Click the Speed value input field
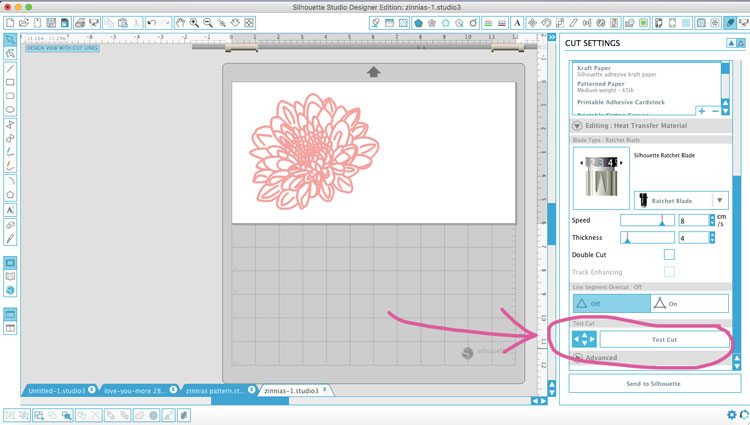This screenshot has height=425, width=750. tap(694, 220)
